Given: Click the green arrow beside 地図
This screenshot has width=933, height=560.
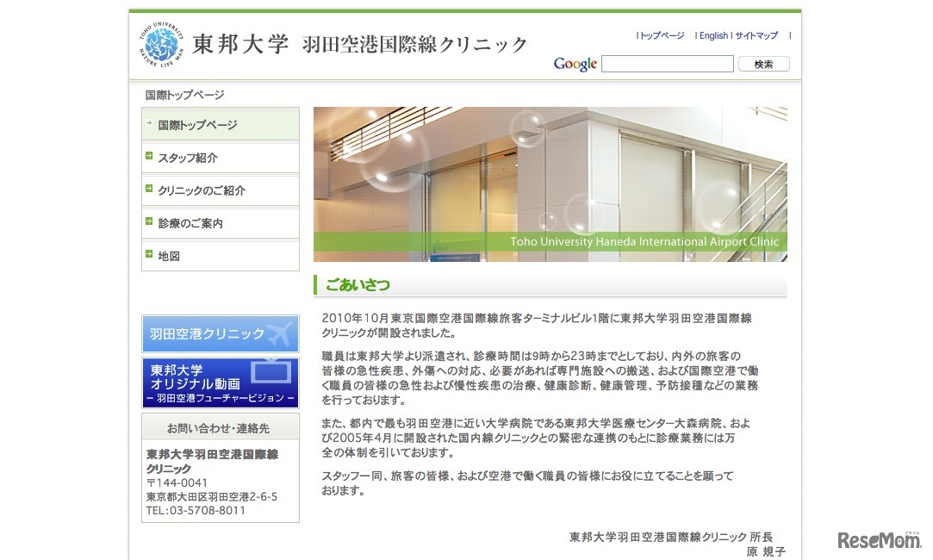Looking at the screenshot, I should (151, 255).
